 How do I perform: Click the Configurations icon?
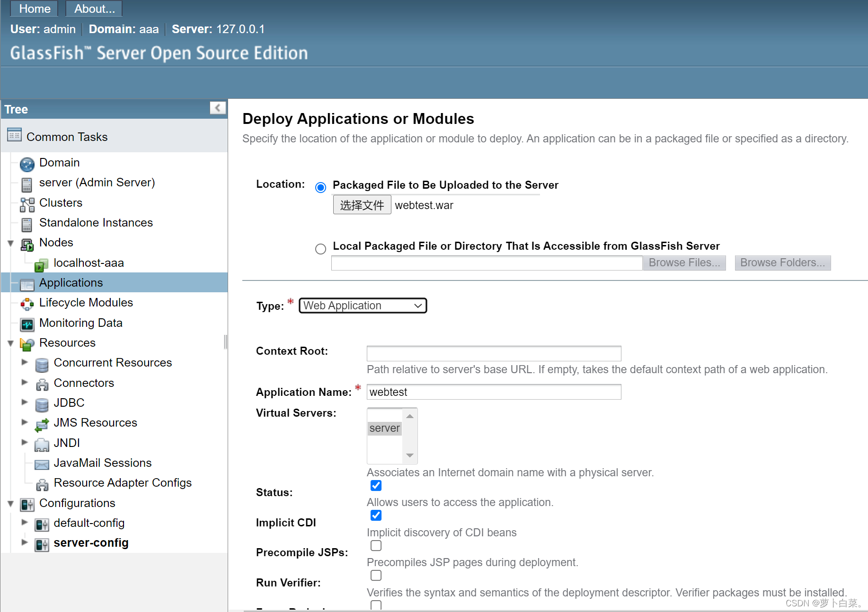click(x=27, y=505)
